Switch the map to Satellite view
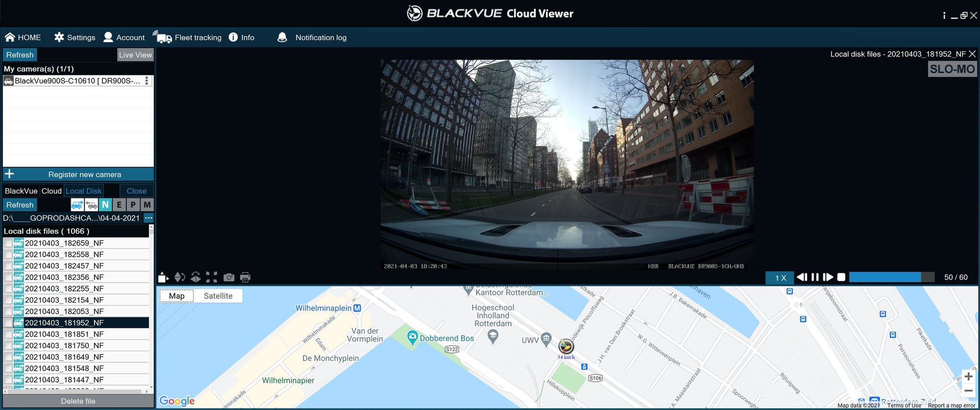Image resolution: width=980 pixels, height=410 pixels. click(218, 296)
